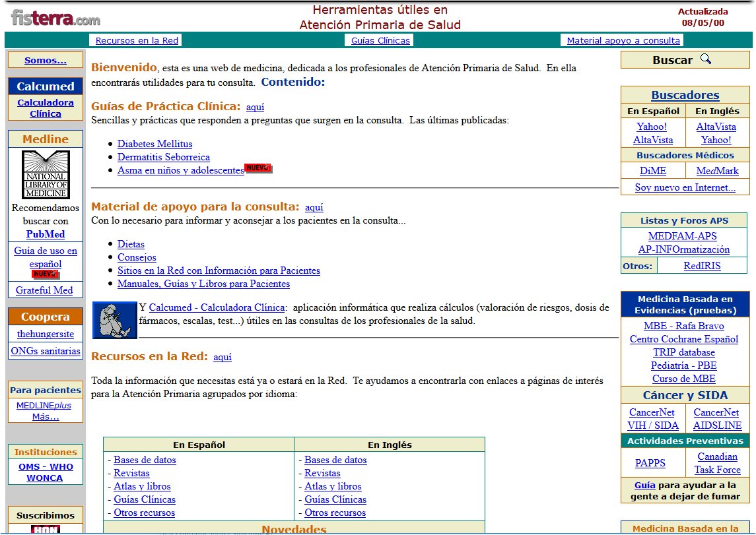
Task: Click the HON logo under Suscribimos
Action: 46,529
